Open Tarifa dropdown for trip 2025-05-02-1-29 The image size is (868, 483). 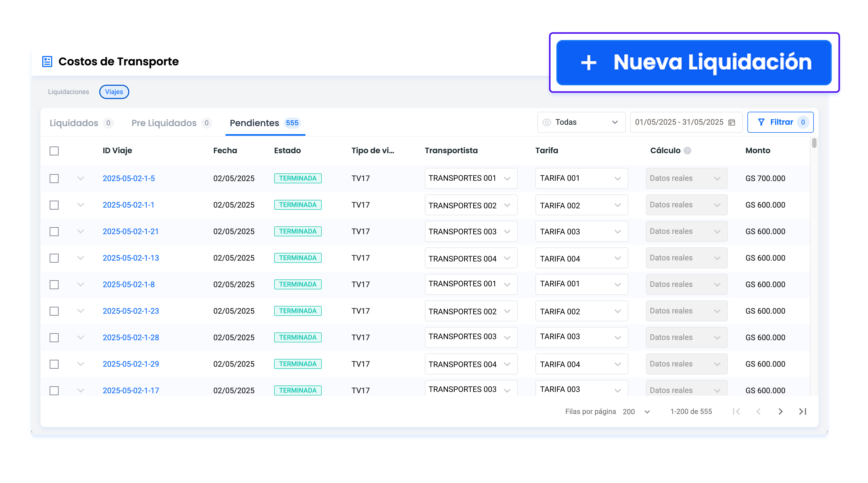pyautogui.click(x=581, y=364)
